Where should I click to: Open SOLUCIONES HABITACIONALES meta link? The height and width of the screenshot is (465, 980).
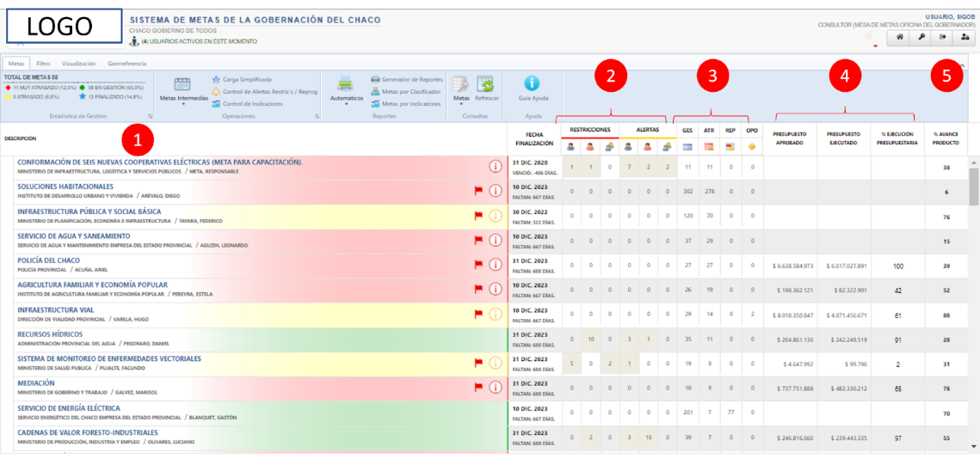pyautogui.click(x=65, y=187)
